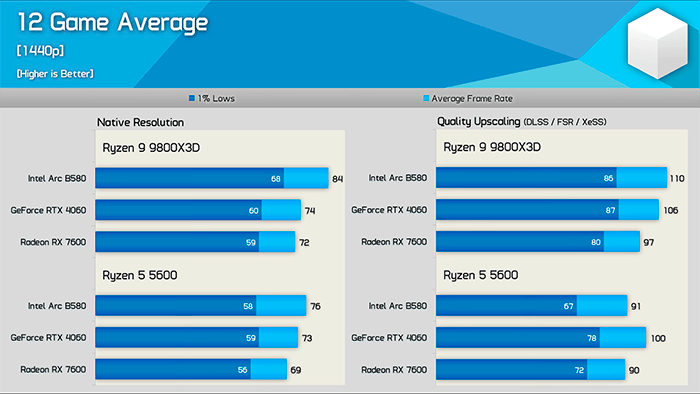This screenshot has height=394, width=700.
Task: Click native Ryzen 5 5600 group label
Action: (140, 275)
